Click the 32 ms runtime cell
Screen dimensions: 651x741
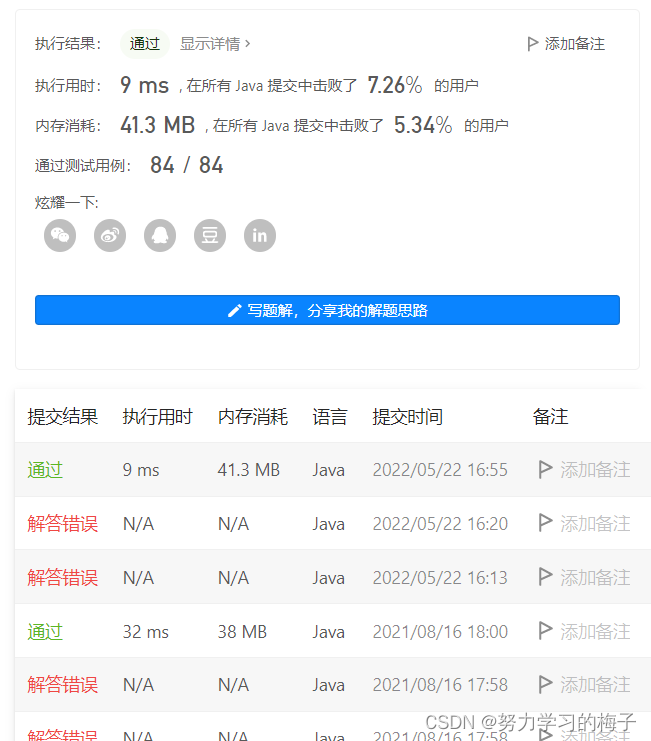[146, 631]
